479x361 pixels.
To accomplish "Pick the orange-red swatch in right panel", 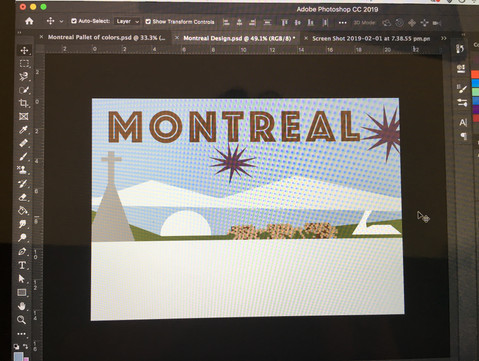I will [475, 75].
